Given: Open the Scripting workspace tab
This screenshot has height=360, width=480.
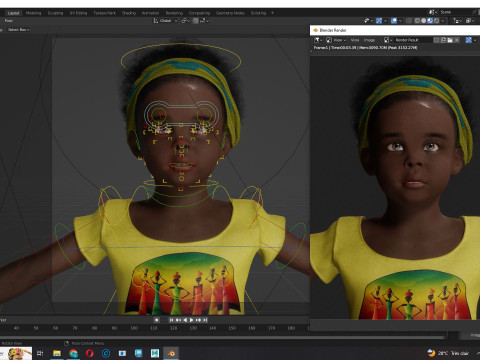Looking at the screenshot, I should (x=258, y=13).
